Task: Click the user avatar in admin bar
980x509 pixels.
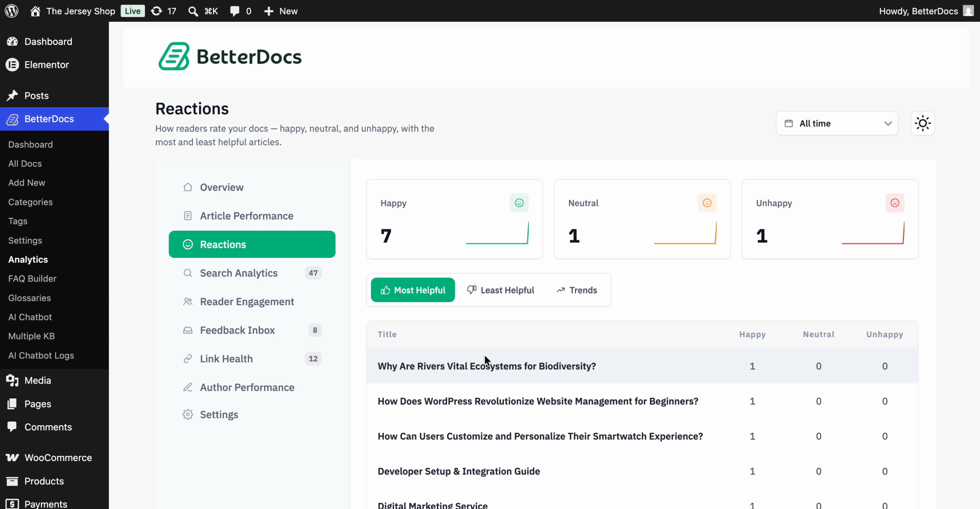Action: pos(969,11)
